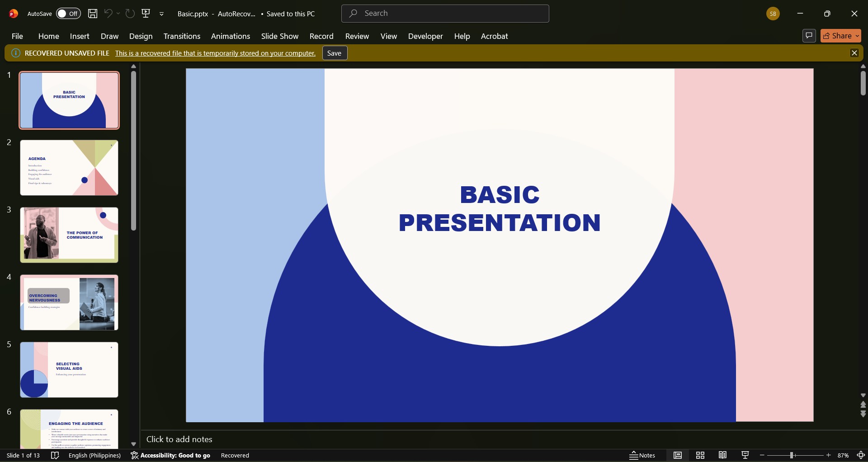Open the Record tab
This screenshot has height=462, width=868.
pyautogui.click(x=321, y=36)
